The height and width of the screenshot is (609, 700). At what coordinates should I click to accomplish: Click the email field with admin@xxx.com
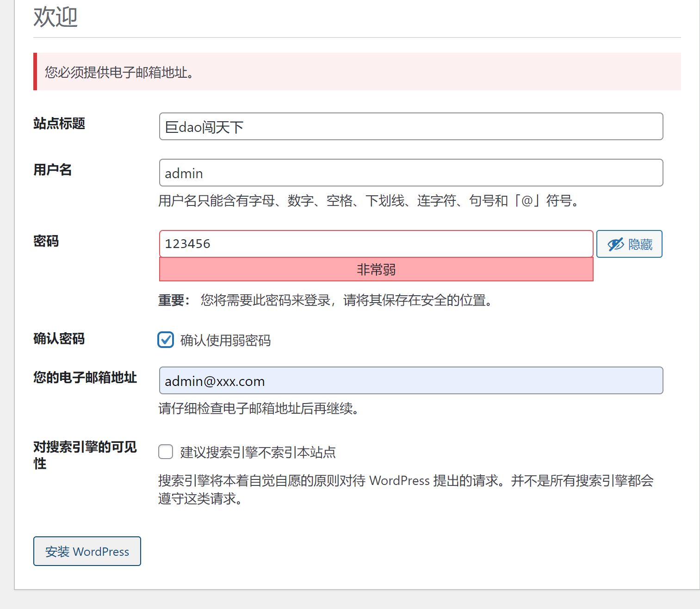pos(411,380)
